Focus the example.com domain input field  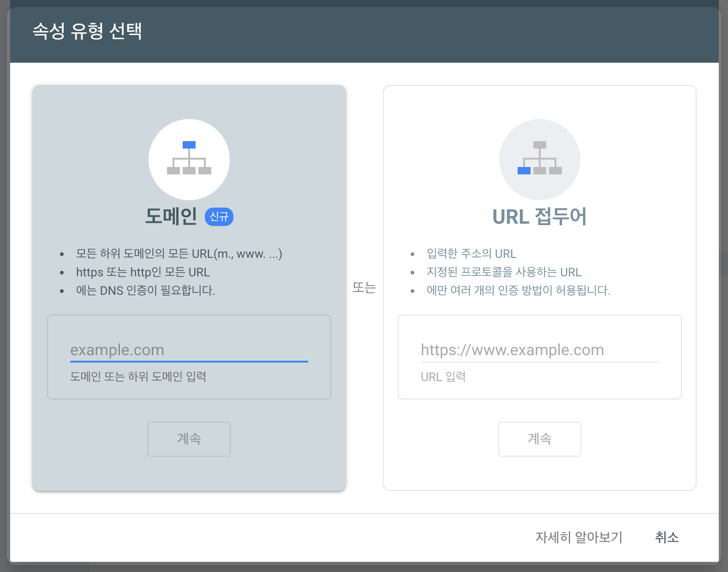pyautogui.click(x=189, y=350)
